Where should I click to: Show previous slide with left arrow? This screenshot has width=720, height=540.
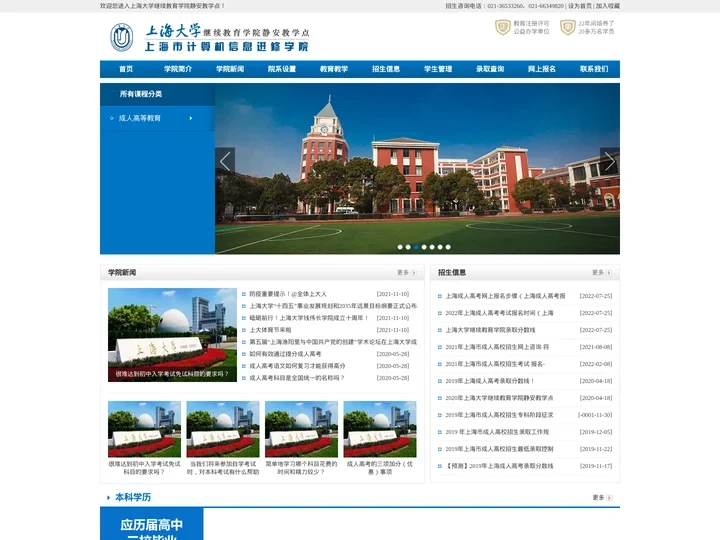click(225, 161)
